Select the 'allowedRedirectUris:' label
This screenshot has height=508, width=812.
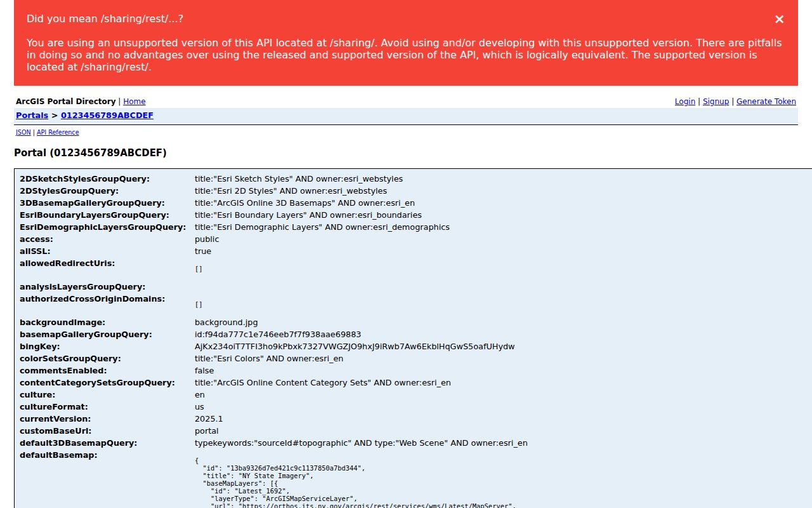click(67, 264)
